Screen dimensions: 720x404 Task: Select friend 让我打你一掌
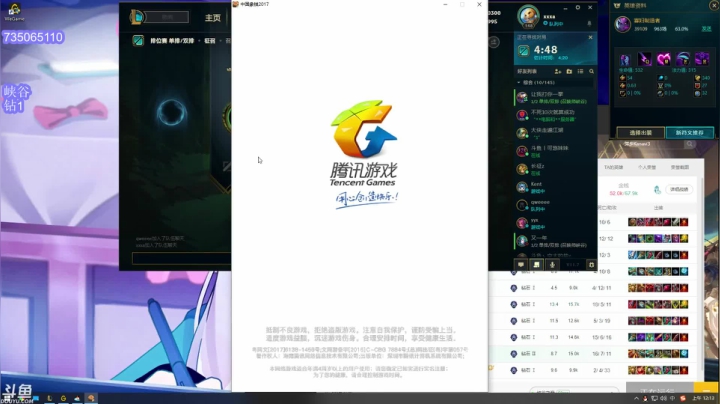555,97
